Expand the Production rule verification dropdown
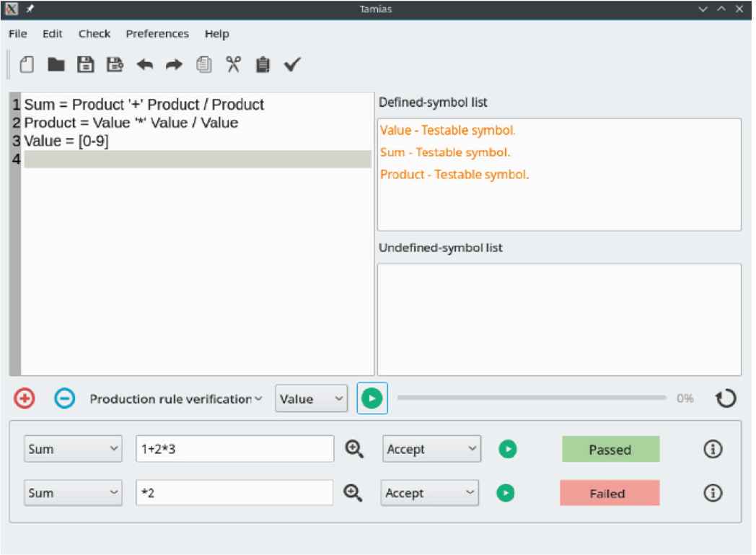The image size is (756, 555). tap(175, 398)
